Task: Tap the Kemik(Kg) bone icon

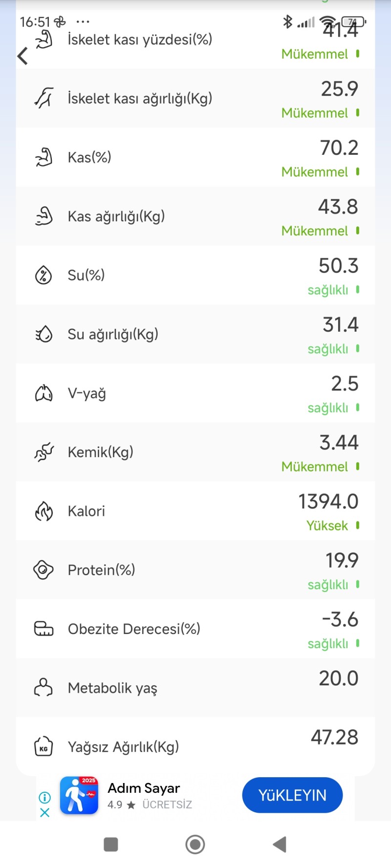Action: pyautogui.click(x=43, y=452)
